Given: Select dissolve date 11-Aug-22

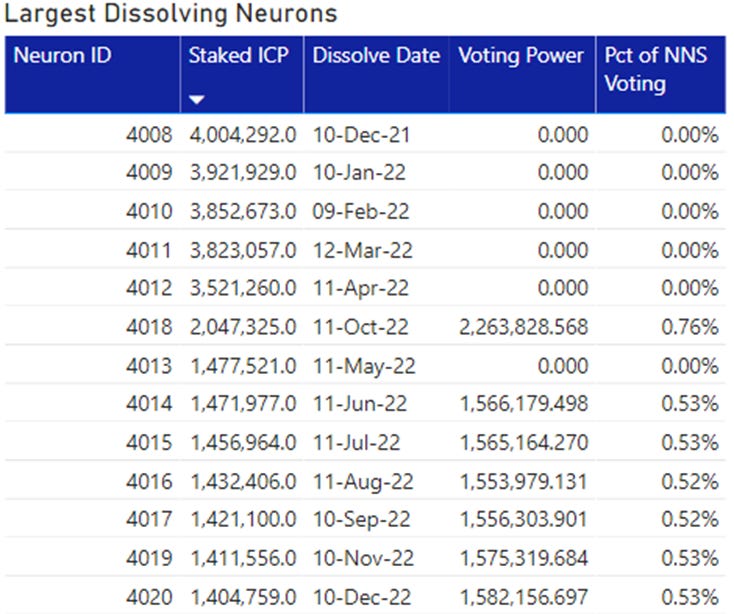Looking at the screenshot, I should coord(363,482).
